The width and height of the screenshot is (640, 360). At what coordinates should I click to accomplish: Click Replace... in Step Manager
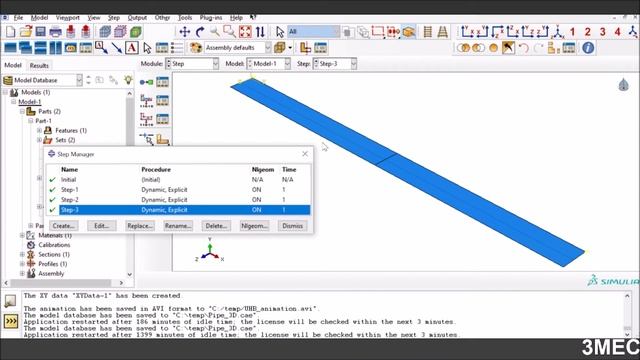[x=140, y=226]
